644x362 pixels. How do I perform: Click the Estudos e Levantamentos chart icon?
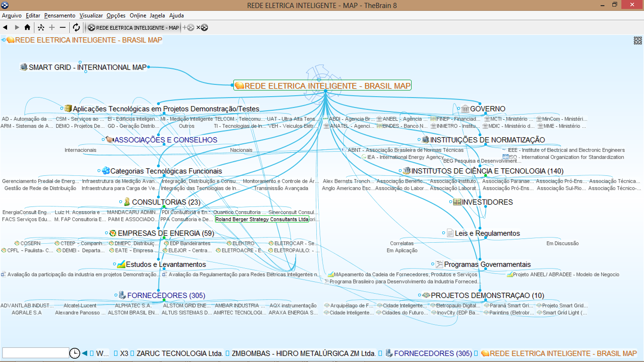pyautogui.click(x=121, y=264)
